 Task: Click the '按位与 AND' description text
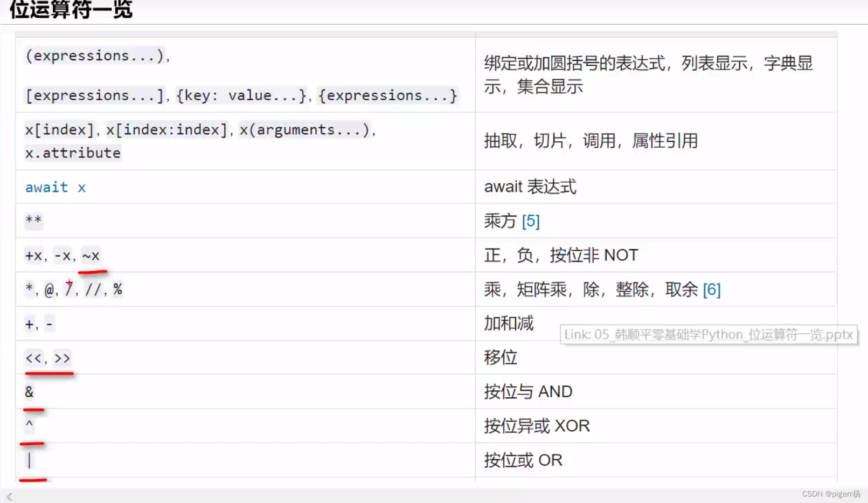[x=528, y=392]
